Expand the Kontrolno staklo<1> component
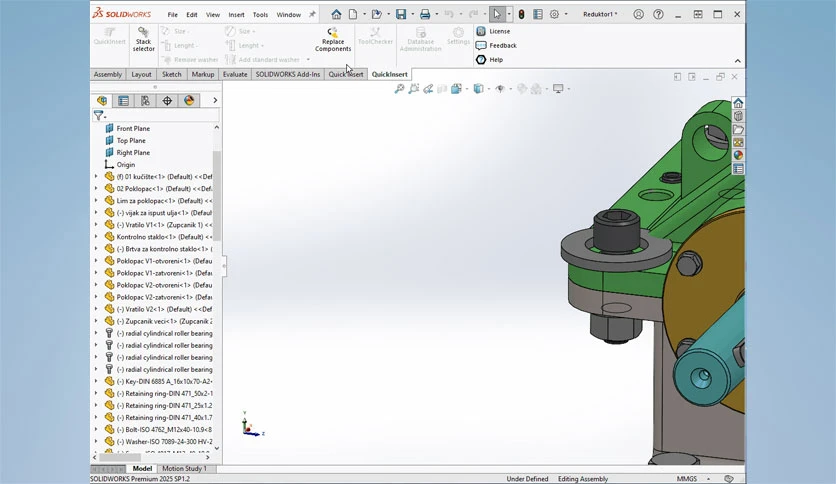 click(x=96, y=237)
